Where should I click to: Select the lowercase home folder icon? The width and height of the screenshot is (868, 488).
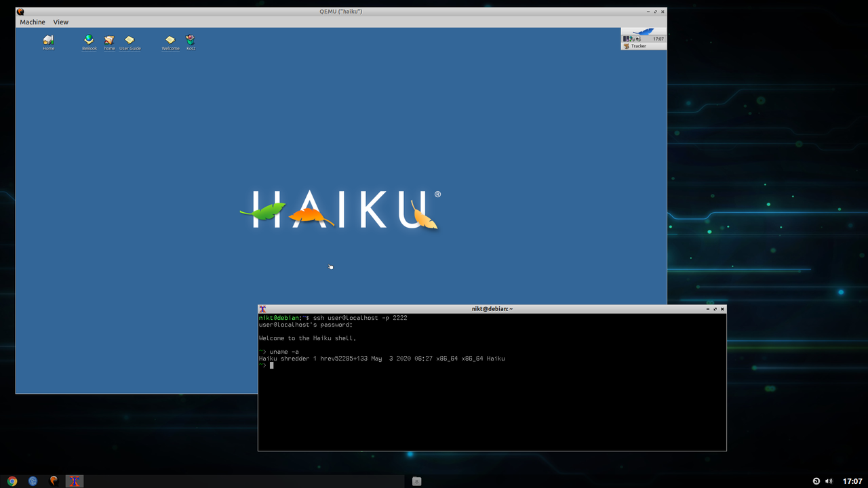pyautogui.click(x=109, y=43)
